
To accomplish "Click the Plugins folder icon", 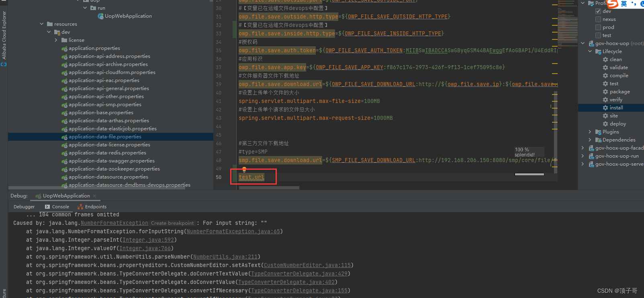I will [x=598, y=132].
